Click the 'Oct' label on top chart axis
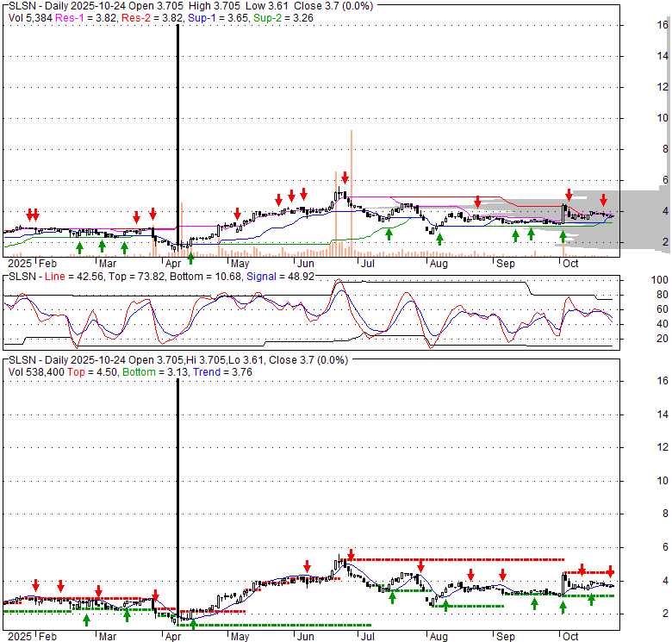Image resolution: width=672 pixels, height=642 pixels. pyautogui.click(x=570, y=264)
